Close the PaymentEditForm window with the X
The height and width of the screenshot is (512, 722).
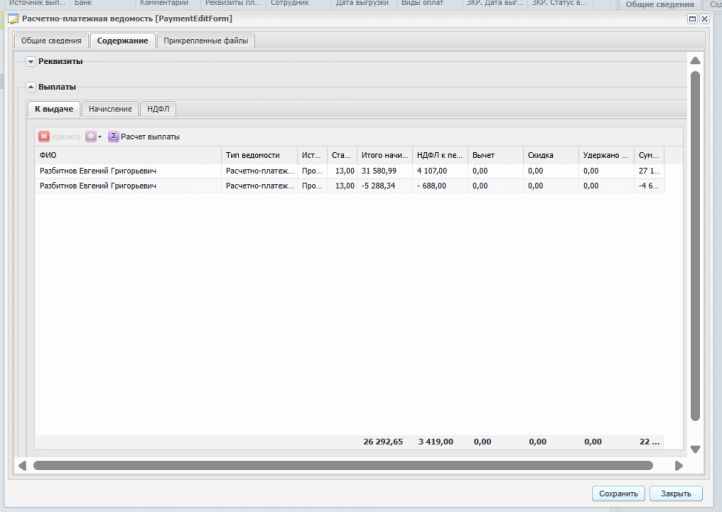[704, 19]
